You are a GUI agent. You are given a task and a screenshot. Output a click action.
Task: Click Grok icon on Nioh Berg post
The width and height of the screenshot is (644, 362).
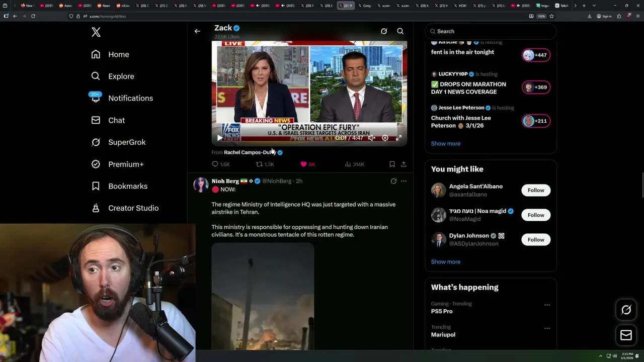[393, 181]
